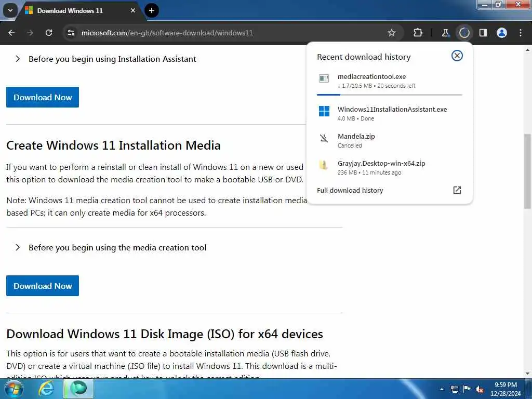View site information icon in address bar

click(71, 33)
